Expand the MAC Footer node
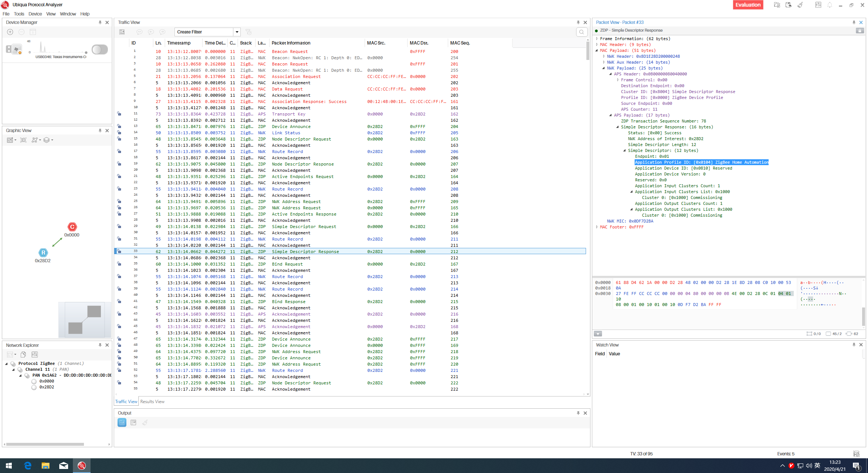This screenshot has width=868, height=473. coord(597,227)
